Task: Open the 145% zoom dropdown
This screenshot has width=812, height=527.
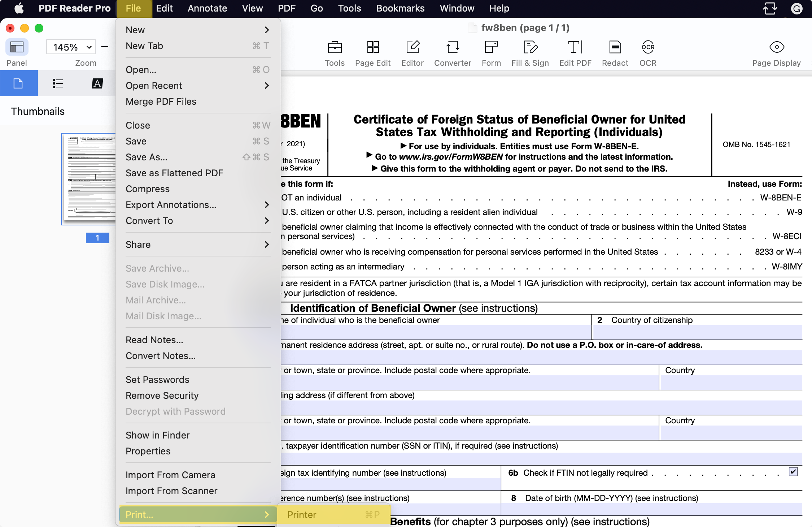Action: (x=71, y=47)
